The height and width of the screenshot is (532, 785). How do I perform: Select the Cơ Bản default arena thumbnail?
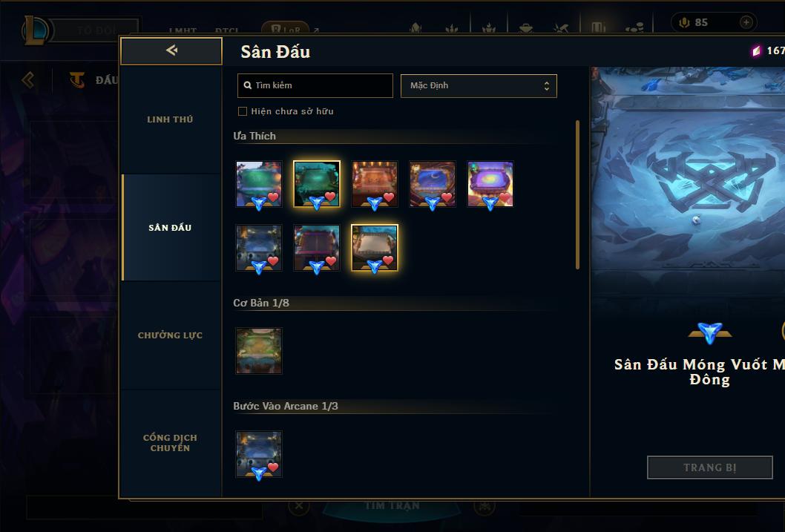coord(259,351)
